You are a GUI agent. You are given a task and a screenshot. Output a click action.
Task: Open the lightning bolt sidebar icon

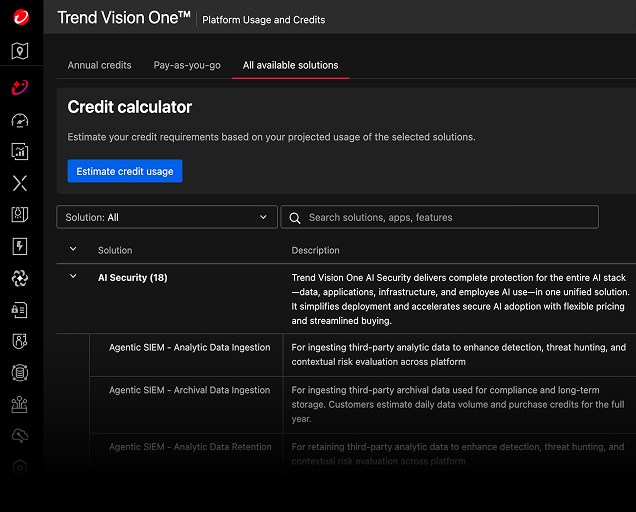20,246
